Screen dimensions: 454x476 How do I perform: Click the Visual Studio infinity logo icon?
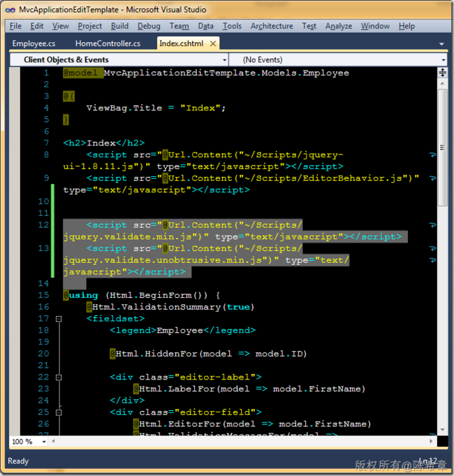(x=10, y=10)
